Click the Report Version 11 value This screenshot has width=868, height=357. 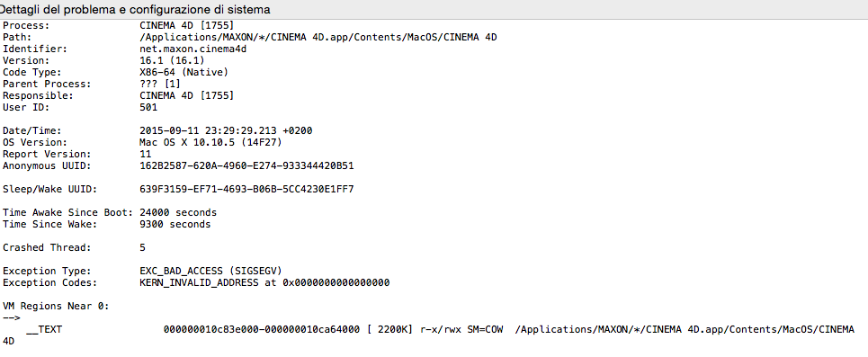146,154
